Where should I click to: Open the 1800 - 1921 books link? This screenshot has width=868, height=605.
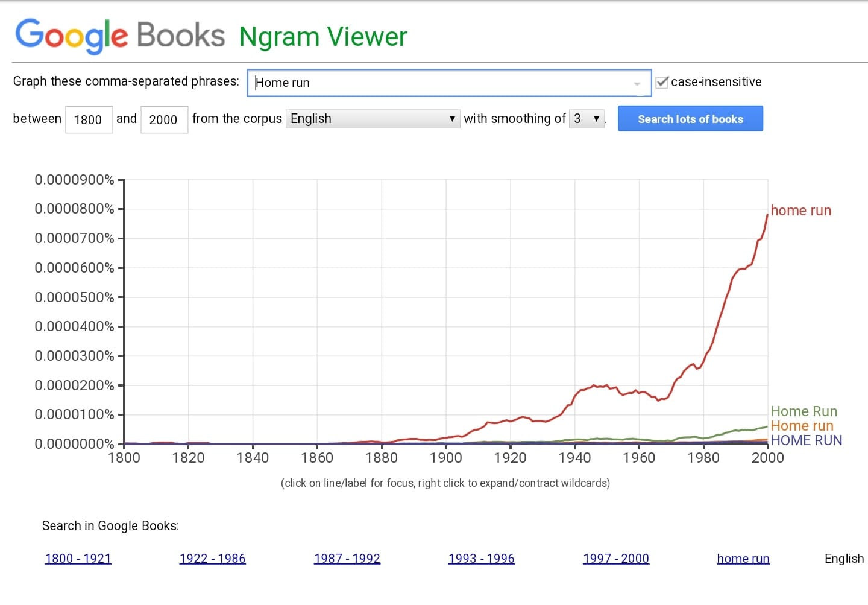click(78, 559)
